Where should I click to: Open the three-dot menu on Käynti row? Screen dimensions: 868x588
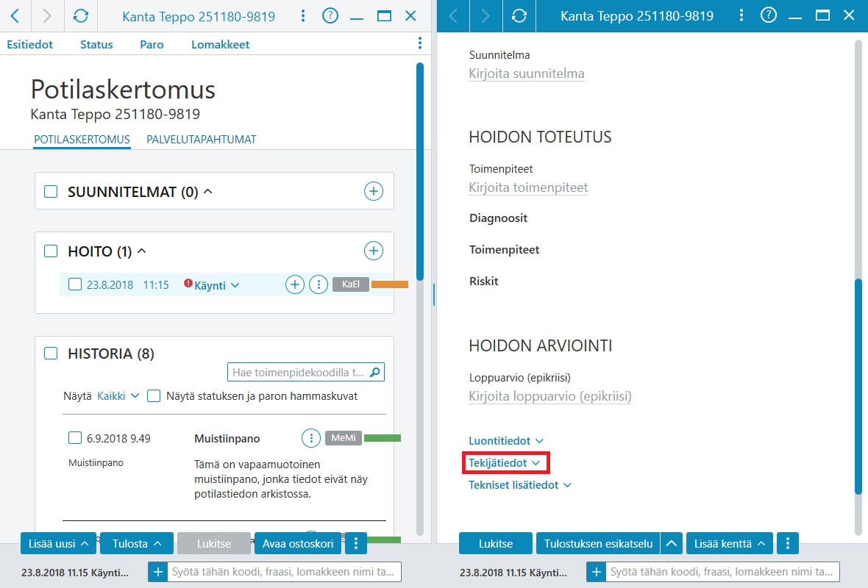[319, 285]
